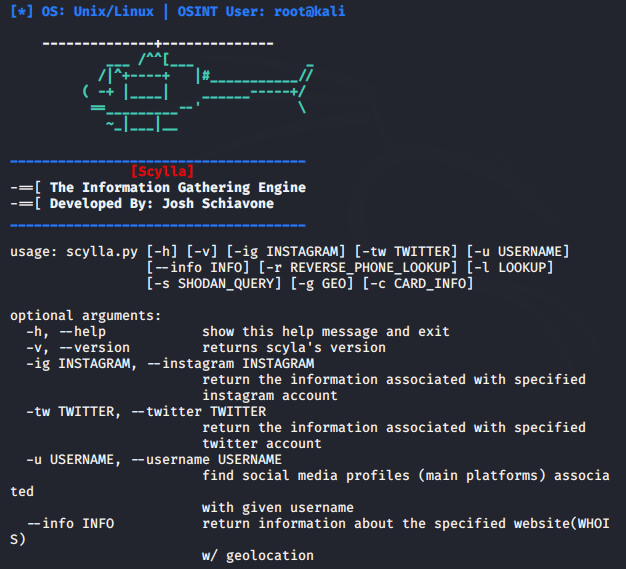
Task: Click the [-r REVERSE_PHONE_LOOKUP] usage option
Action: pyautogui.click(x=358, y=268)
